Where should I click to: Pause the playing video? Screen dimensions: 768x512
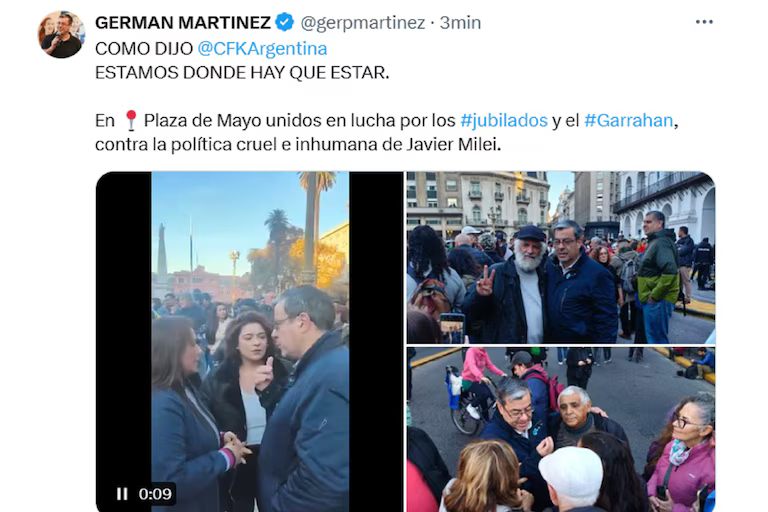click(122, 493)
